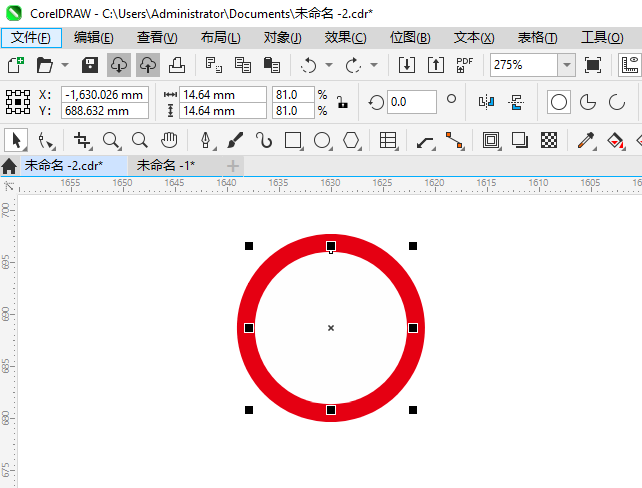Edit the X position field

tap(105, 95)
